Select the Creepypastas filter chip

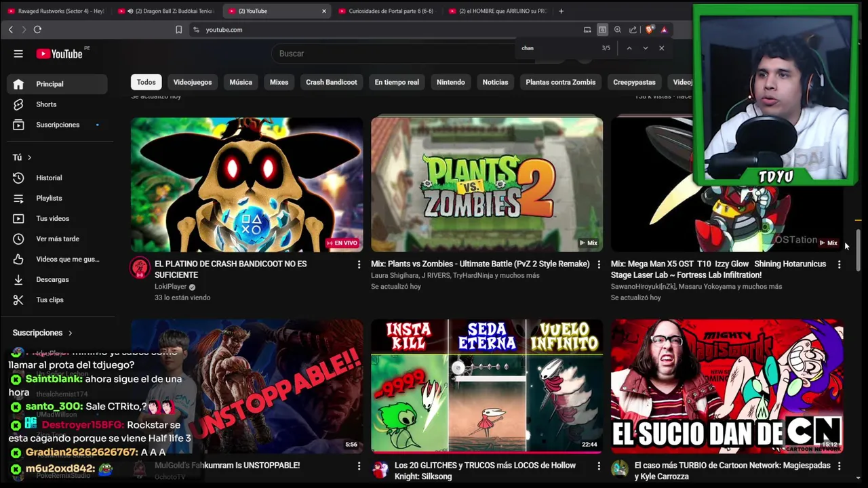(634, 82)
